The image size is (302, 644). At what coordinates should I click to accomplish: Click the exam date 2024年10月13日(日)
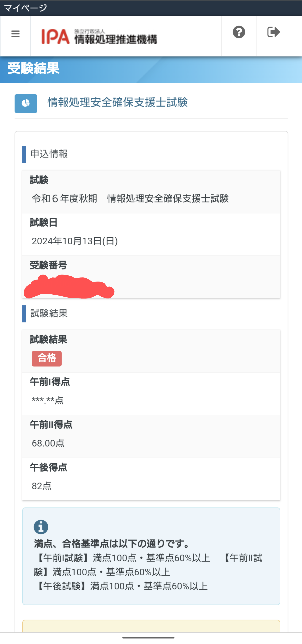75,241
